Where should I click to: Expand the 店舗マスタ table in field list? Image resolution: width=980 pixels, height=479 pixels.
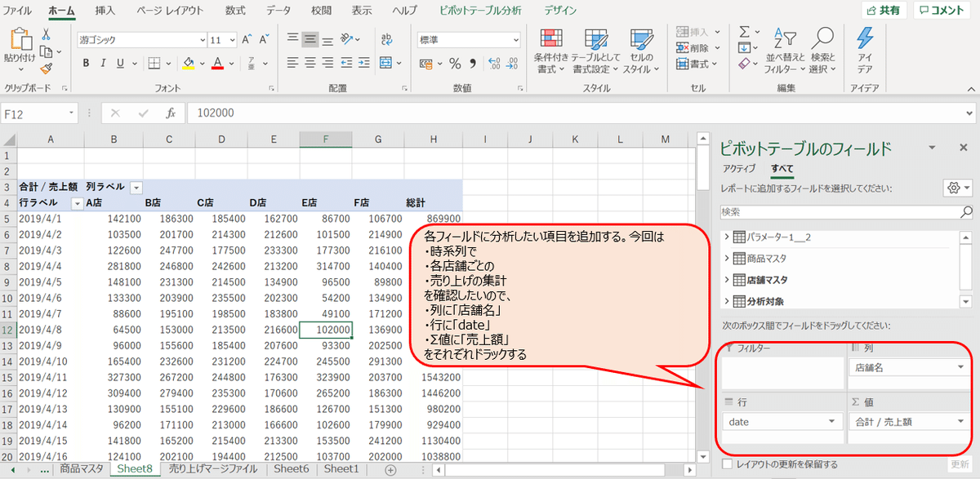pos(727,280)
